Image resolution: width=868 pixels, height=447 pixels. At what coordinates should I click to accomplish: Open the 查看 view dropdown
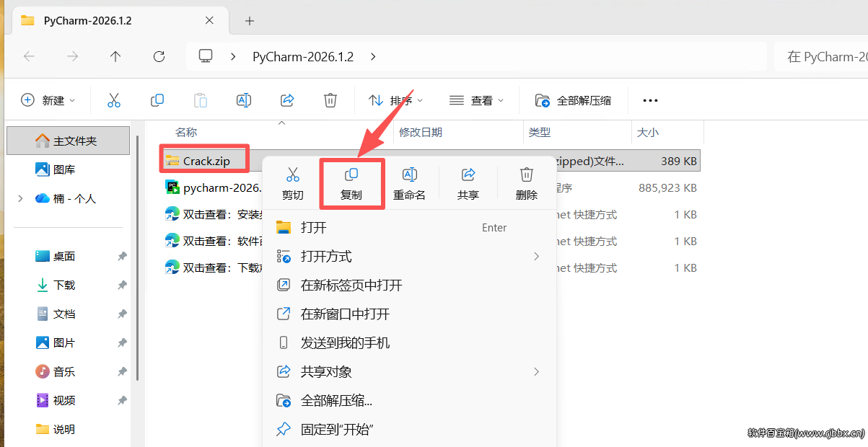click(x=476, y=100)
